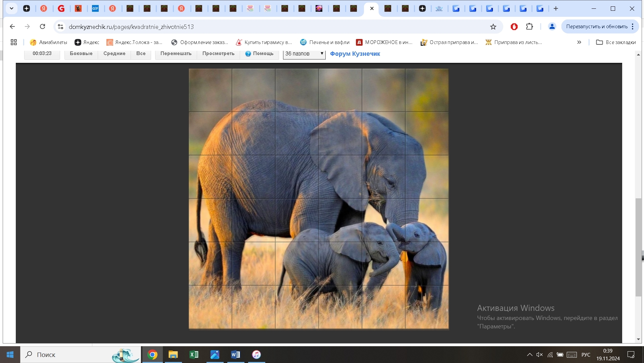
Task: Open the red Opera-style extension icon
Action: click(514, 27)
